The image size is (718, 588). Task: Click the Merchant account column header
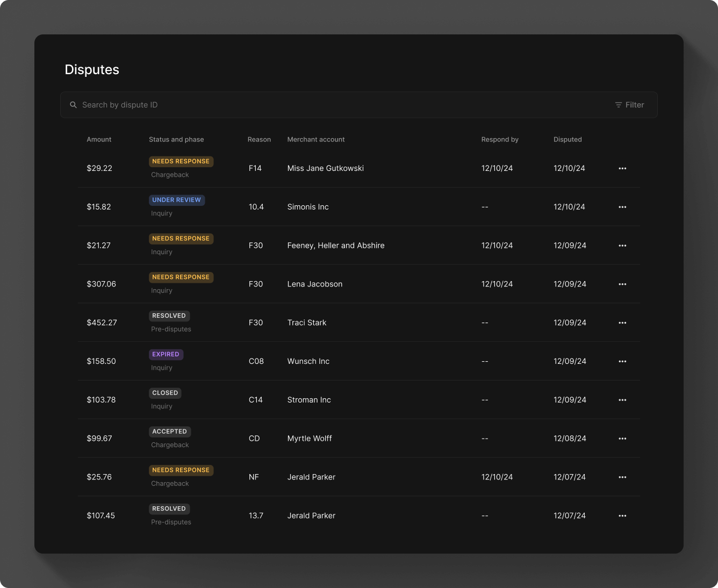[316, 139]
